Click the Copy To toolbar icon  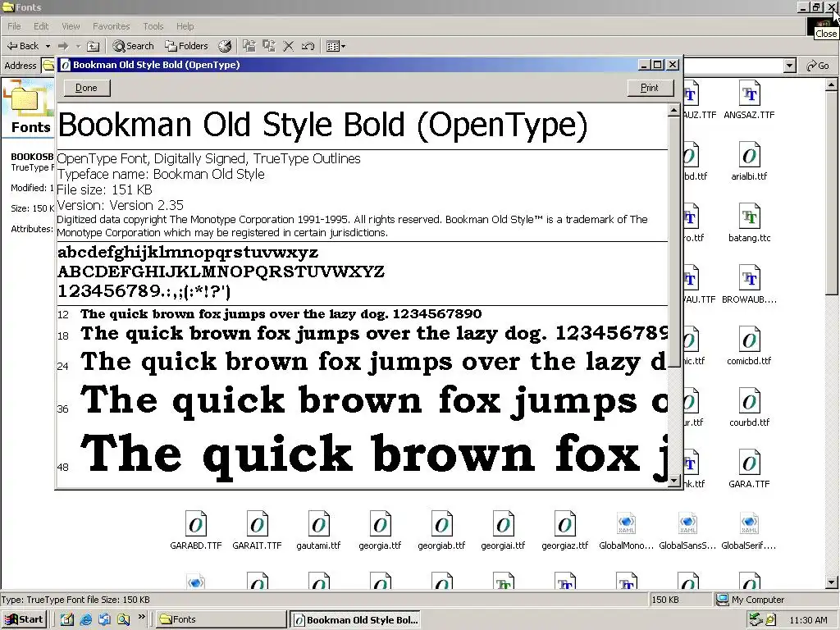[x=268, y=46]
